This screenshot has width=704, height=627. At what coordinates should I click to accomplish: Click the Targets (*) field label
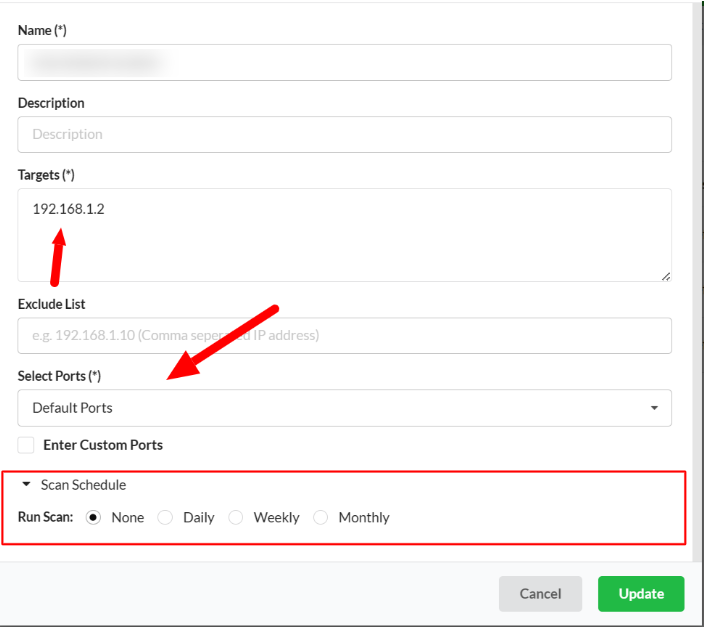[x=46, y=175]
